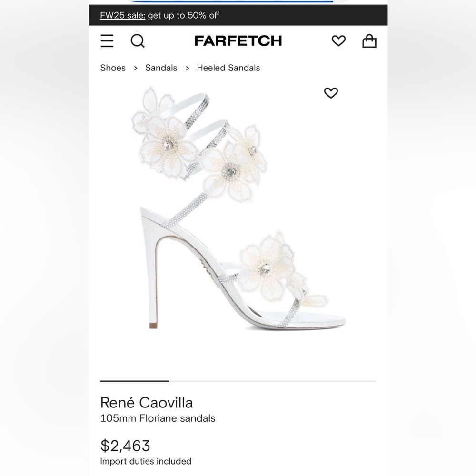Click Import duties included text
The height and width of the screenshot is (476, 476).
(146, 461)
